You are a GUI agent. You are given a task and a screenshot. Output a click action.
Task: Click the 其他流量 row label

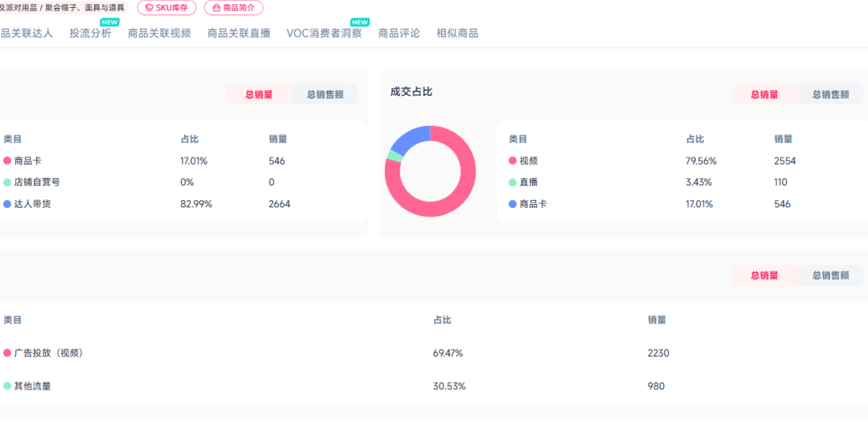click(33, 386)
